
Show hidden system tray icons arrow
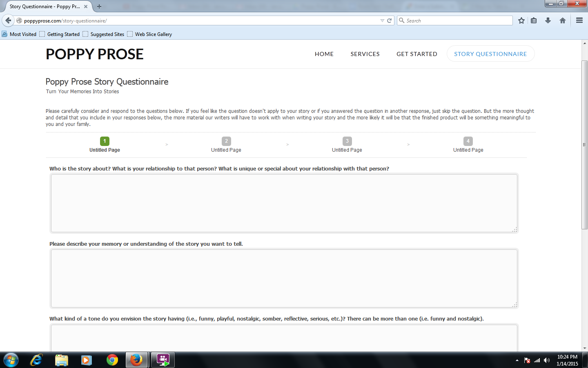pyautogui.click(x=517, y=360)
